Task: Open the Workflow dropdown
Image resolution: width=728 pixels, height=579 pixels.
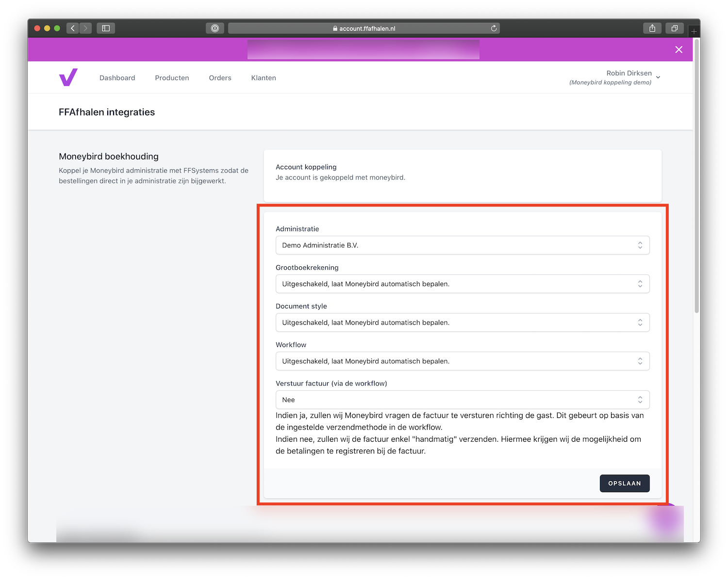Action: [463, 361]
